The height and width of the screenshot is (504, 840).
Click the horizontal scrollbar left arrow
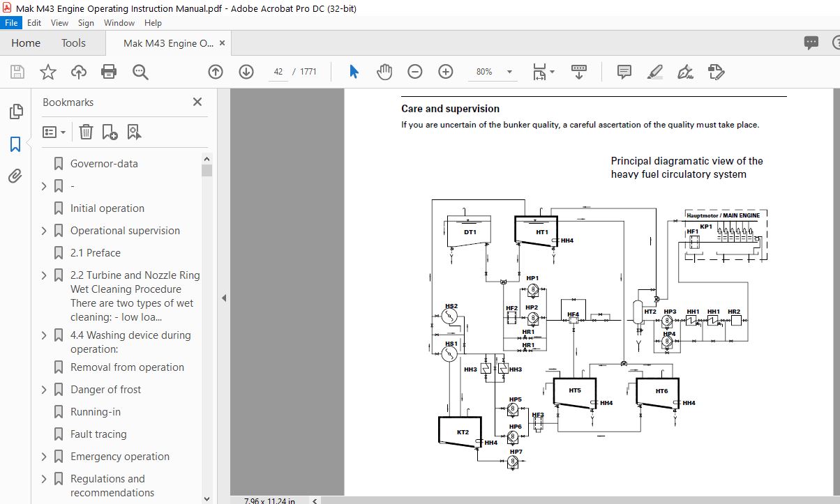point(315,500)
